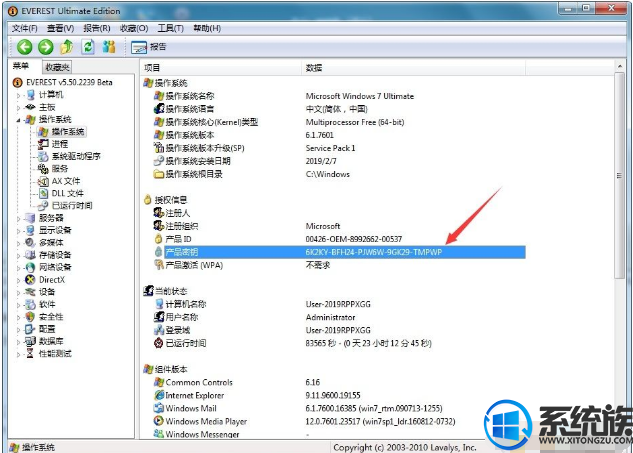Select the 计算机名称 row

tap(339, 304)
